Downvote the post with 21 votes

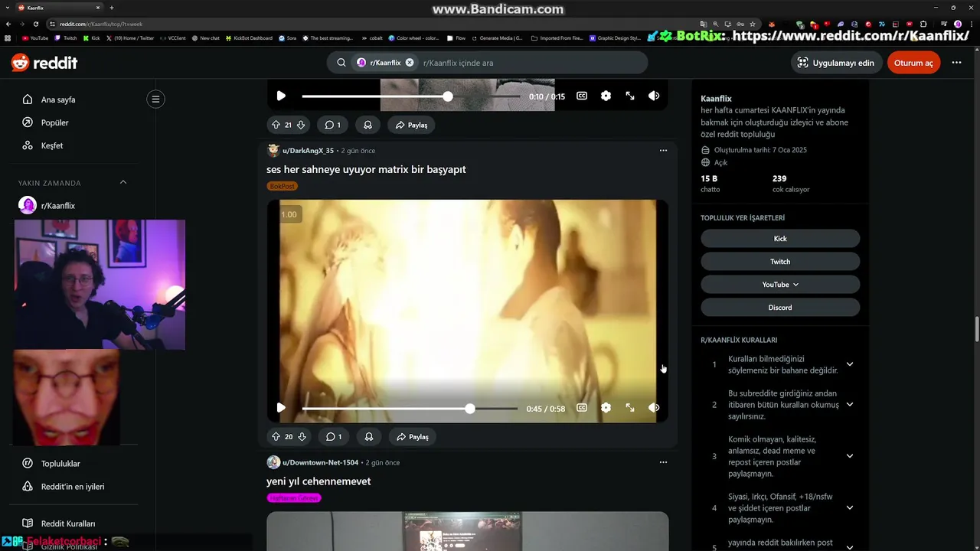301,125
